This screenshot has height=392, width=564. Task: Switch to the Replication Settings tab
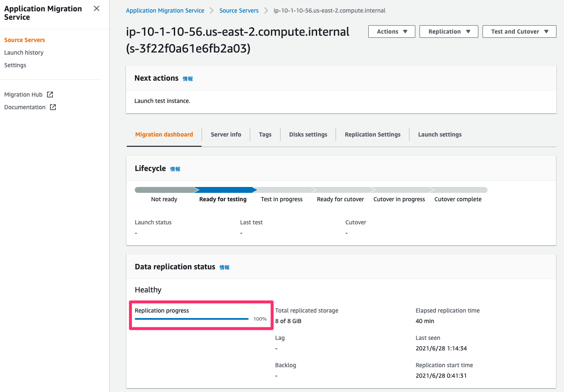(373, 134)
